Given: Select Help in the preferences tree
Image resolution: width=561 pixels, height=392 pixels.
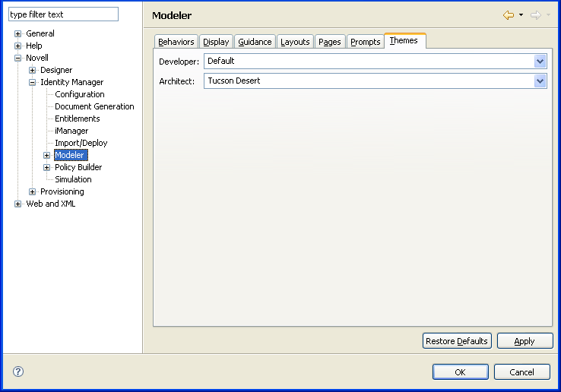Looking at the screenshot, I should 34,46.
